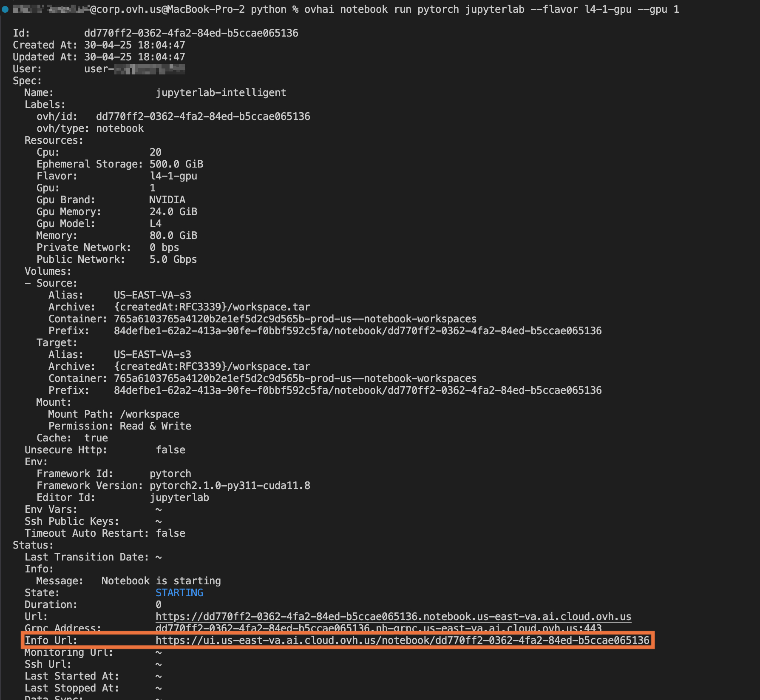This screenshot has height=700, width=760.
Task: Select the ovhai notebook run command text
Action: 492,9
